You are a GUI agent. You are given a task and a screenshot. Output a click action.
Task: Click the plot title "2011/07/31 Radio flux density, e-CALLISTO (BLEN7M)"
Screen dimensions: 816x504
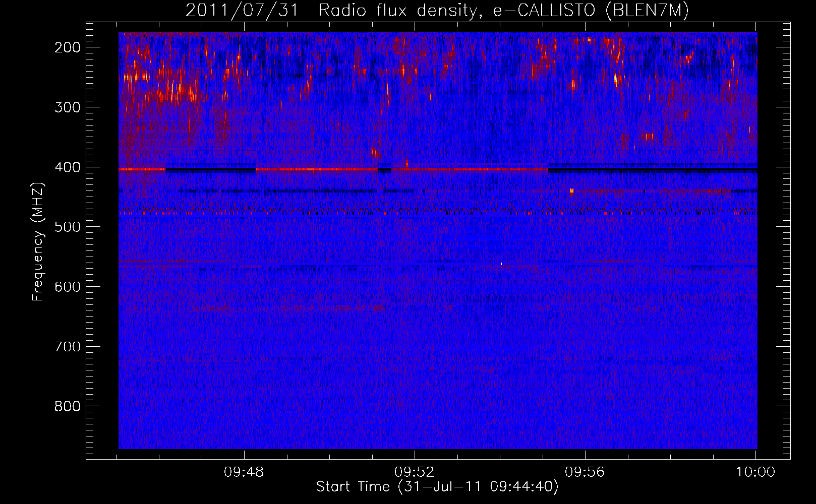[x=437, y=11]
